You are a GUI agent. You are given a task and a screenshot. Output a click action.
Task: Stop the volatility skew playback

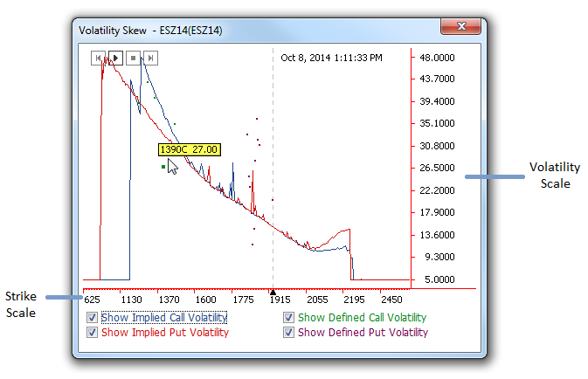[134, 59]
